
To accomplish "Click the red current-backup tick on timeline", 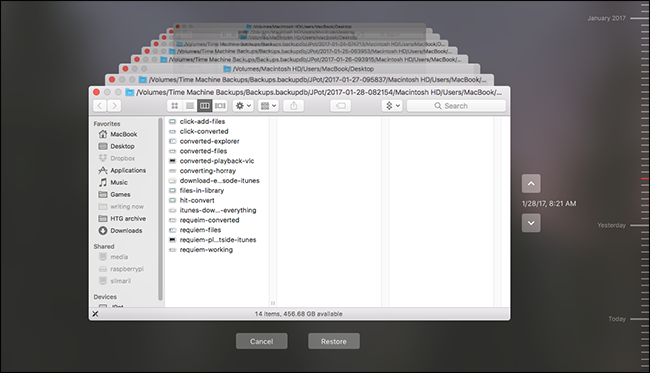I will pyautogui.click(x=645, y=179).
